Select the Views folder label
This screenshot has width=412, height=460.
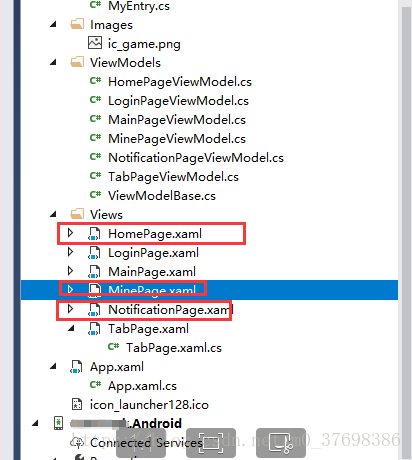(x=106, y=215)
